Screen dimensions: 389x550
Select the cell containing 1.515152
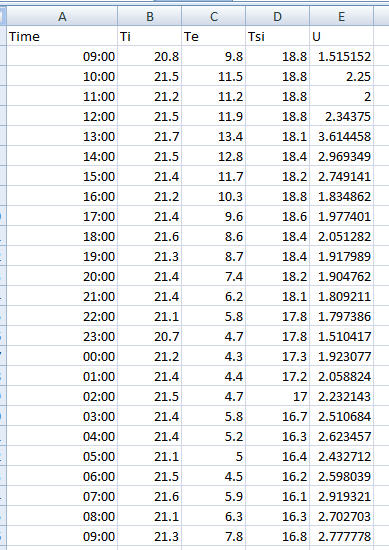[x=341, y=56]
